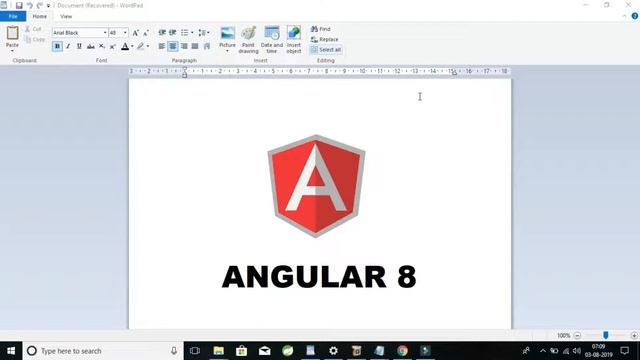The height and width of the screenshot is (360, 640).
Task: Click the bullet list icon
Action: (184, 33)
